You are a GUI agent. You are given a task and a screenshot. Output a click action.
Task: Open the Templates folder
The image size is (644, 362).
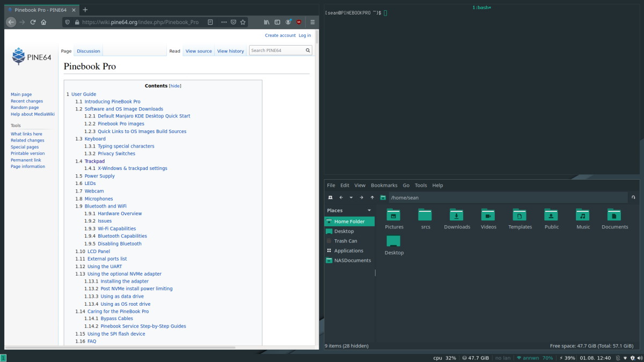520,219
